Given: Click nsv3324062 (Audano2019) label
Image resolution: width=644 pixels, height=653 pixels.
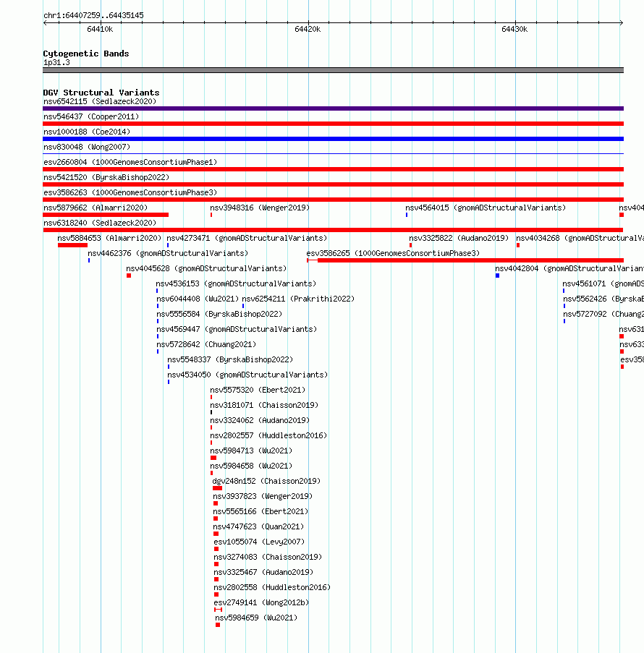Looking at the screenshot, I should [260, 421].
